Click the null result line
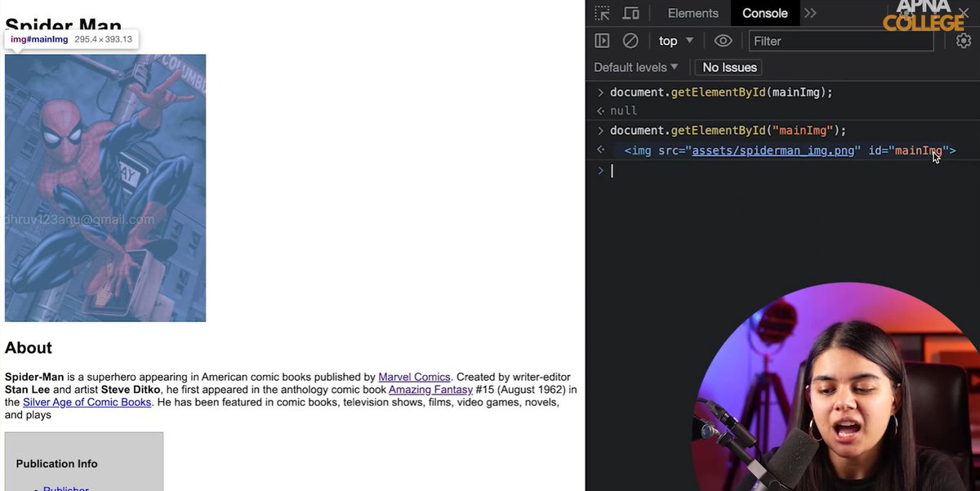The image size is (980, 491). click(x=623, y=111)
